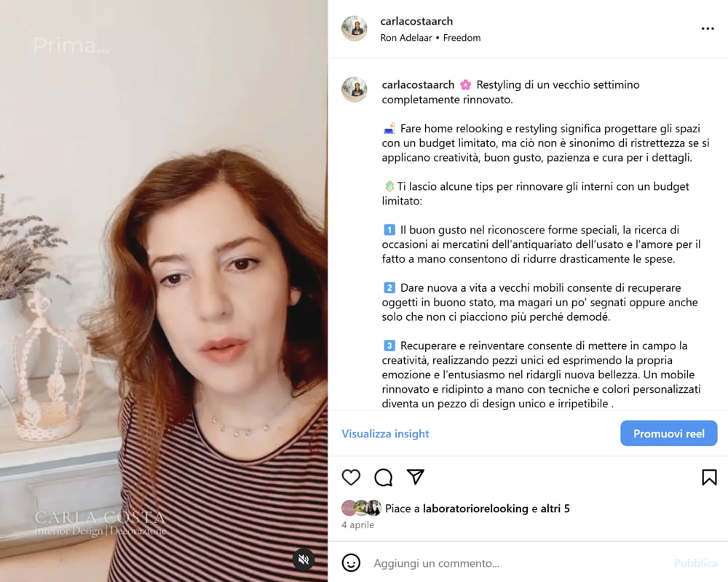Open comments via the speech bubble icon
This screenshot has height=582, width=728.
coord(384,477)
